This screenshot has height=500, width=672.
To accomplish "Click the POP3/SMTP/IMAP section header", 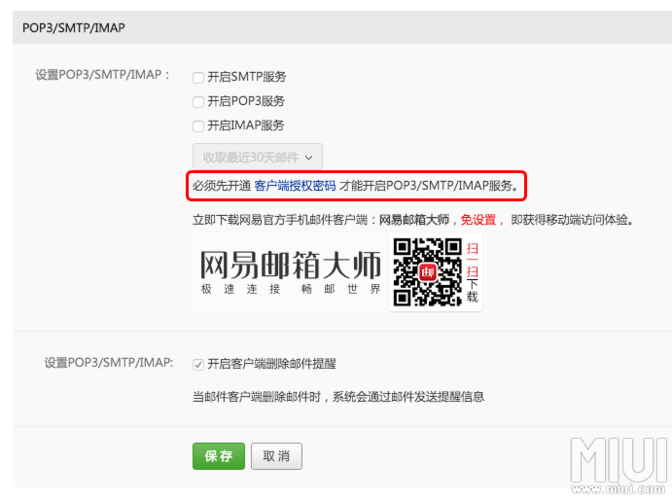I will coord(75,27).
